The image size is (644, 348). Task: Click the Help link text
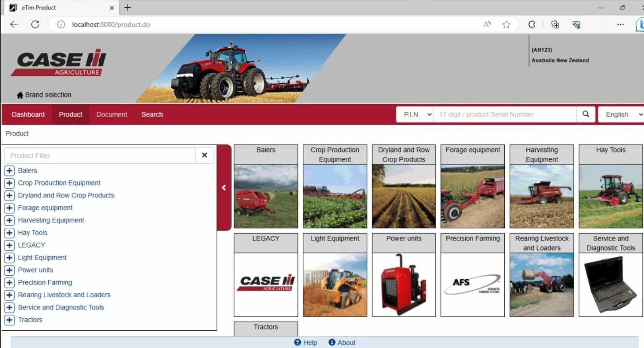tap(310, 342)
